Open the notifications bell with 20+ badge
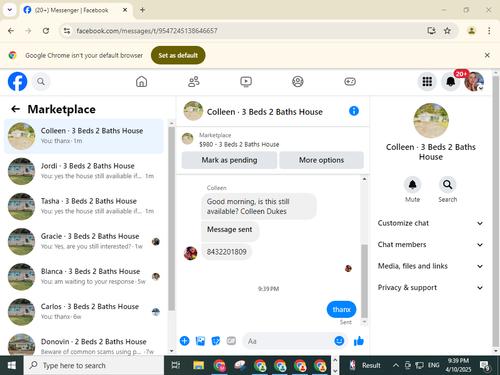This screenshot has height=375, width=500. (x=451, y=81)
